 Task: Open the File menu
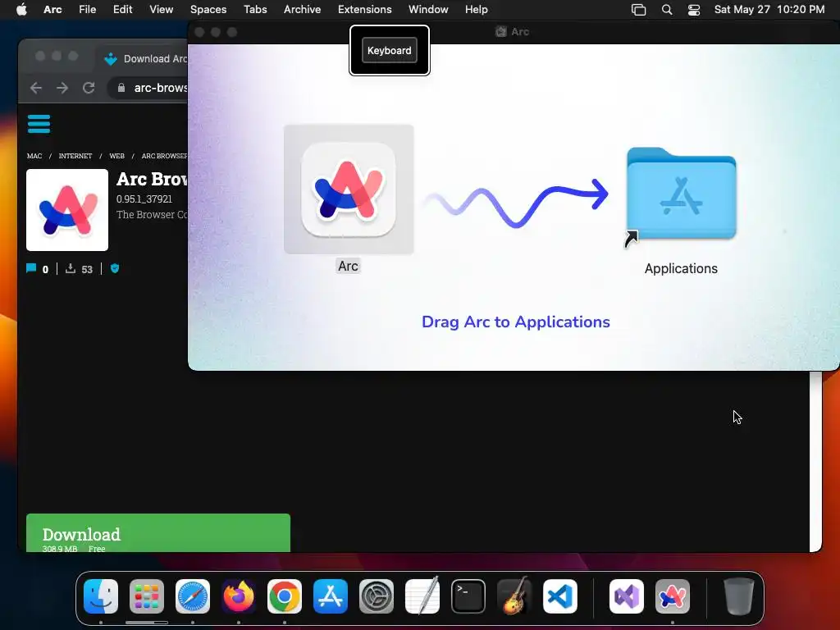87,10
